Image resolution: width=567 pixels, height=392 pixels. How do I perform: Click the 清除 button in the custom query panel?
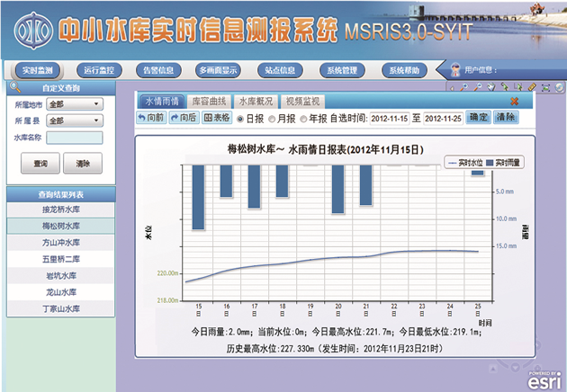pos(83,164)
